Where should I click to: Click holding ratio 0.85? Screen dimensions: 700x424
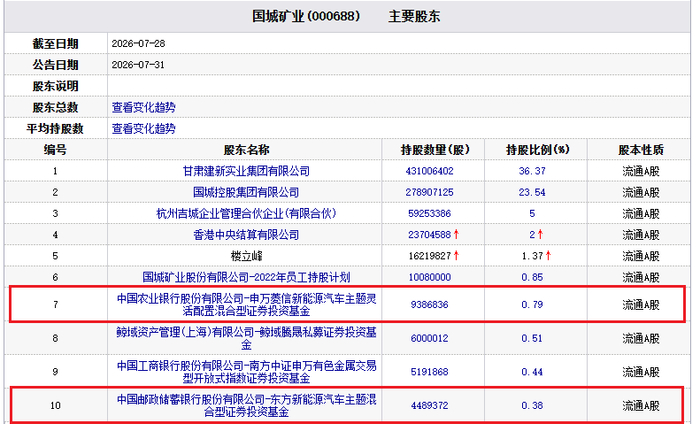pyautogui.click(x=532, y=277)
